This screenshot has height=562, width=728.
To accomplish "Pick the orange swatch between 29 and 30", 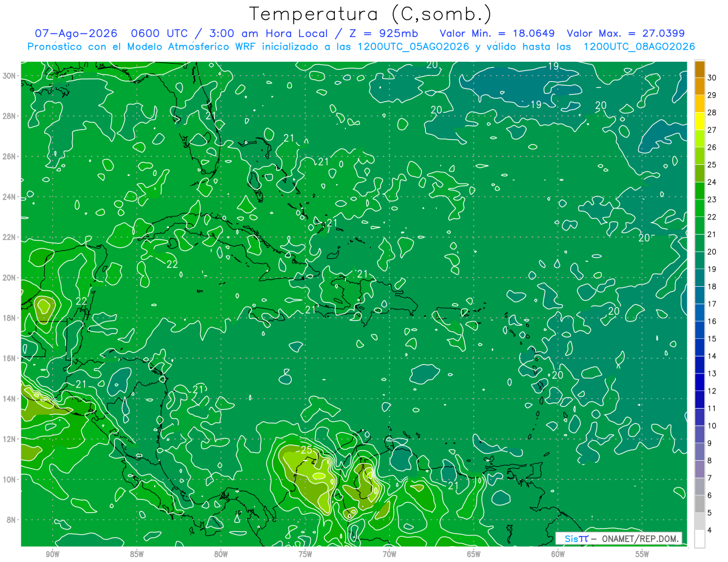I will pos(699,87).
